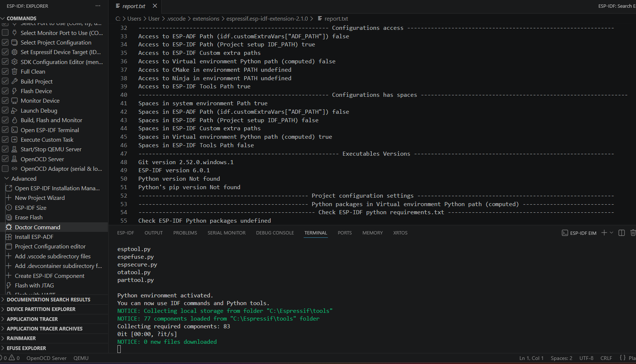Screen dimensions: 636x364
Task: Click the Ln 1, Col 1 position indicator
Action: click(531, 358)
